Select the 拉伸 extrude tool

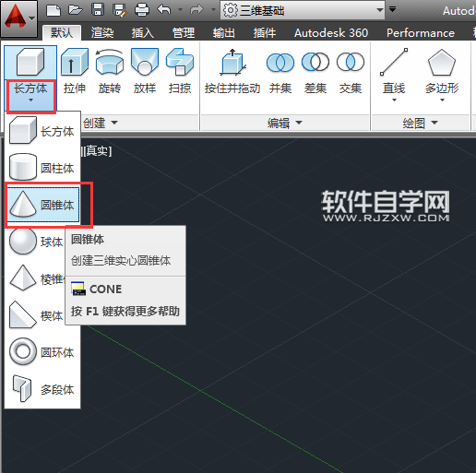pos(75,71)
